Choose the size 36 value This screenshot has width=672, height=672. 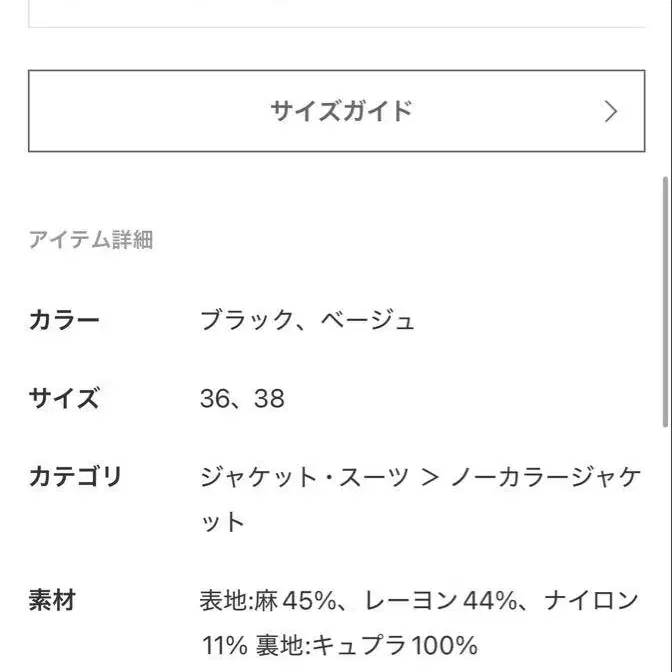click(x=215, y=399)
